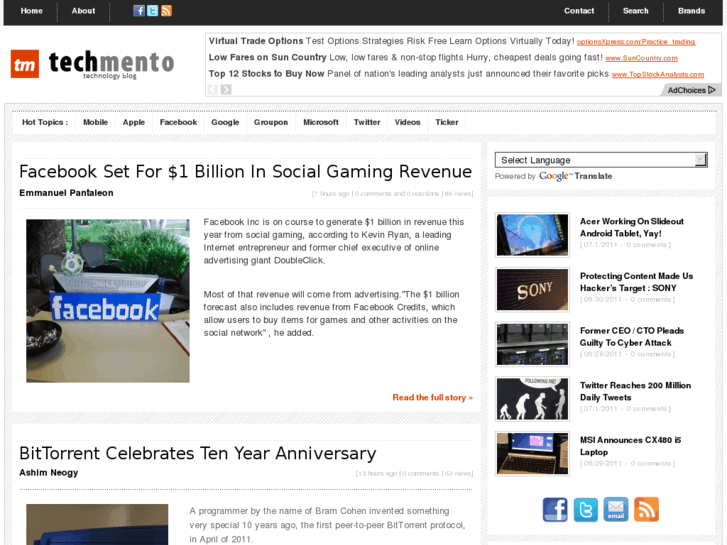Click the BitTorrent article image

[x=97, y=525]
